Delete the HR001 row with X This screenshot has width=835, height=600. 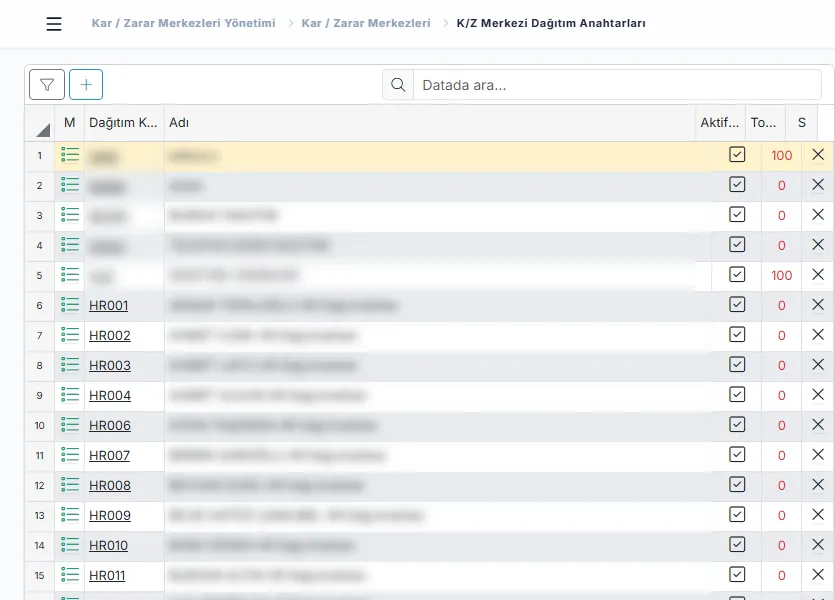[x=818, y=305]
